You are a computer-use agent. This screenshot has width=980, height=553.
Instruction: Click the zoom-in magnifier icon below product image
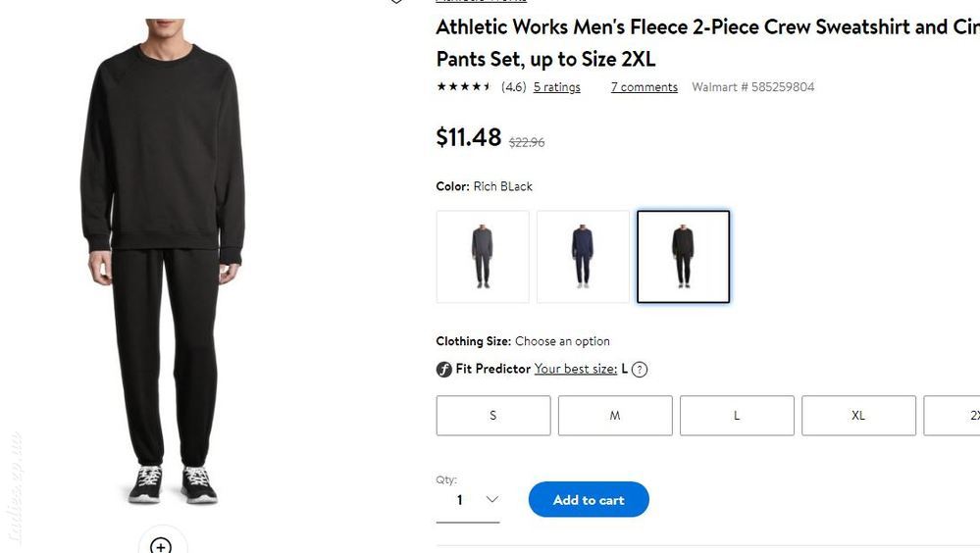pos(161,545)
